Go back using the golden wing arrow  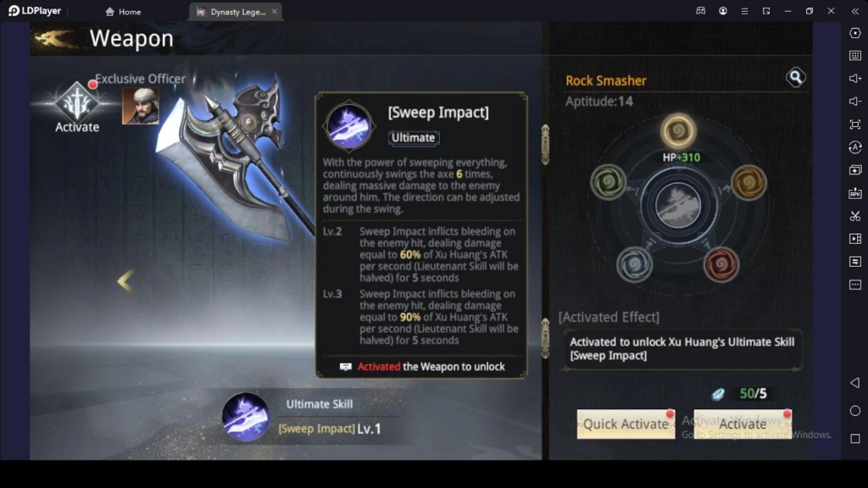[x=54, y=39]
